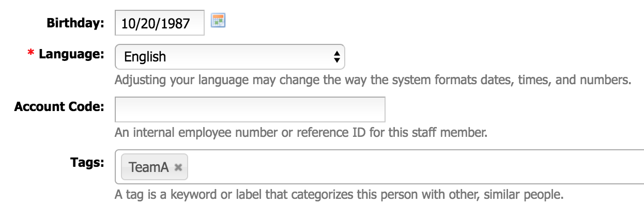Click the Account Code field label
Viewport: 644px width, 220px height.
click(x=59, y=107)
